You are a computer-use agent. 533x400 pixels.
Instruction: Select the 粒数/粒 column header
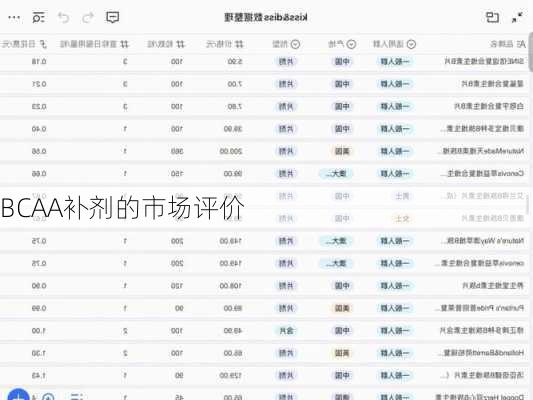coord(166,44)
